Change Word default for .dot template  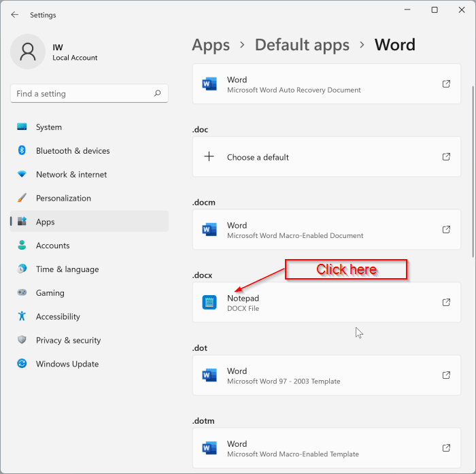click(x=326, y=375)
